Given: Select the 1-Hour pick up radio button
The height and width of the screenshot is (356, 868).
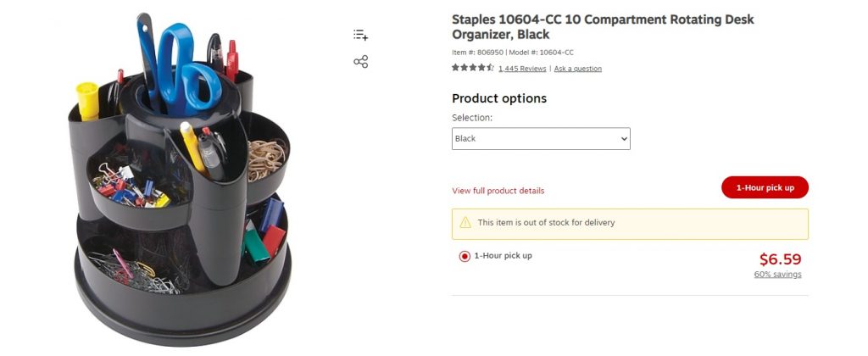Looking at the screenshot, I should [x=465, y=256].
